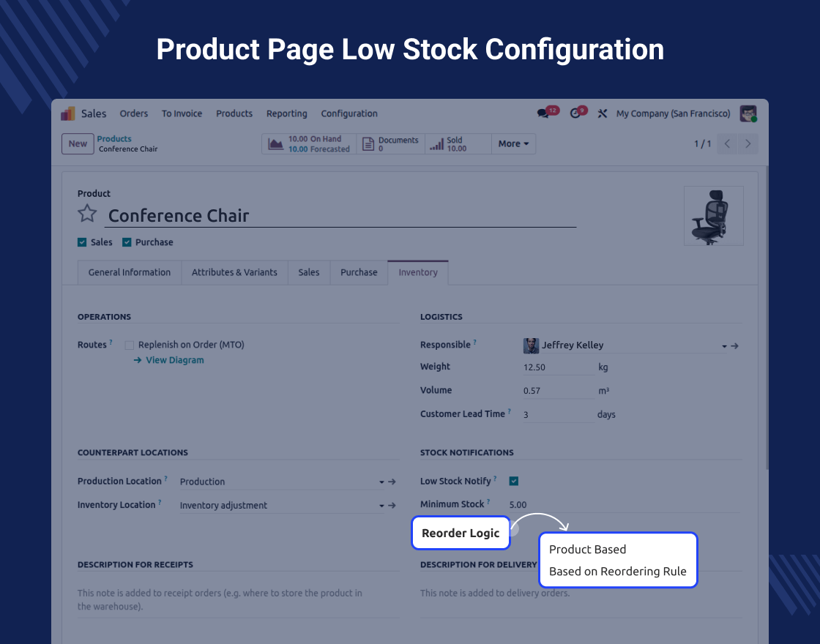This screenshot has height=644, width=820.
Task: Open the Production Location dropdown
Action: [381, 482]
